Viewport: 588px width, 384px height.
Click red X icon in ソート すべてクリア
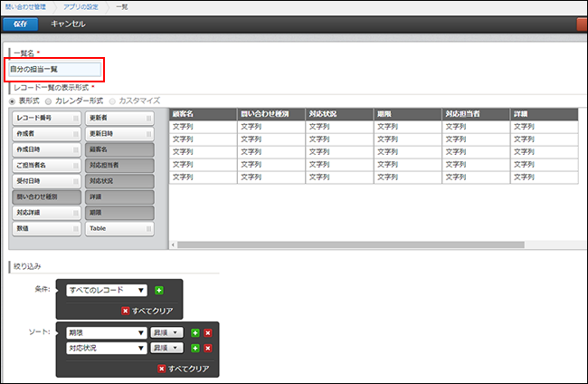click(x=163, y=369)
